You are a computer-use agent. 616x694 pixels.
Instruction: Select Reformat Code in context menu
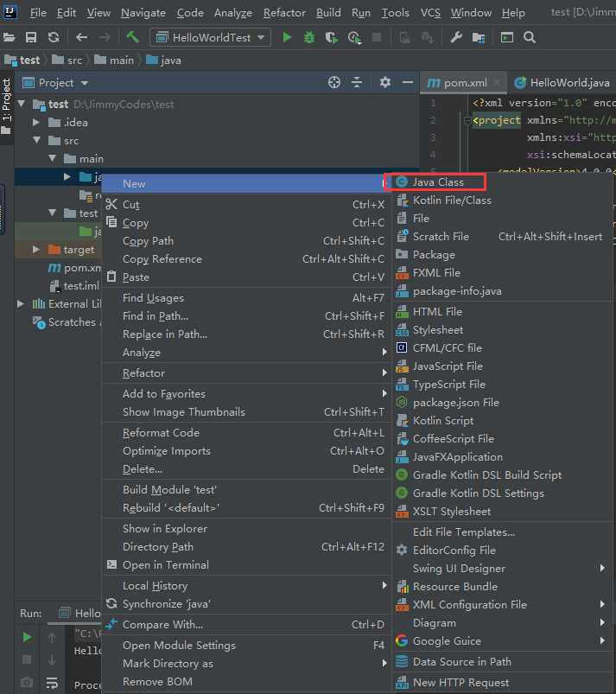tap(246, 433)
